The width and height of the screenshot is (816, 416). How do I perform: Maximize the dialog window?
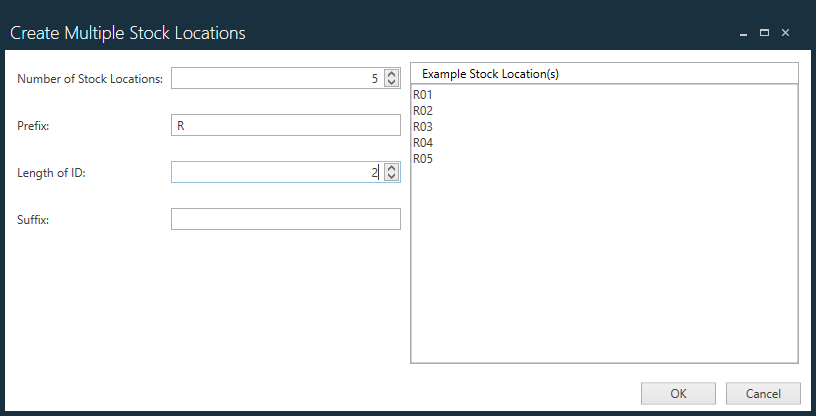tap(764, 33)
